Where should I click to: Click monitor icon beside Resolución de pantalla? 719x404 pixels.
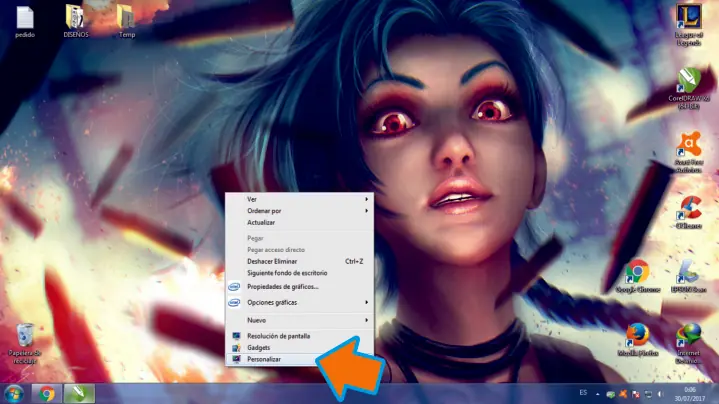[x=236, y=336]
